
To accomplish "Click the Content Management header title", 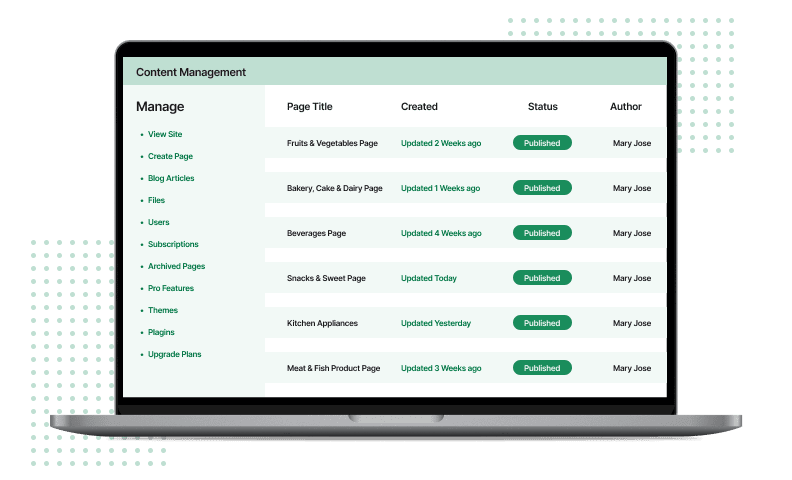I will pyautogui.click(x=191, y=72).
